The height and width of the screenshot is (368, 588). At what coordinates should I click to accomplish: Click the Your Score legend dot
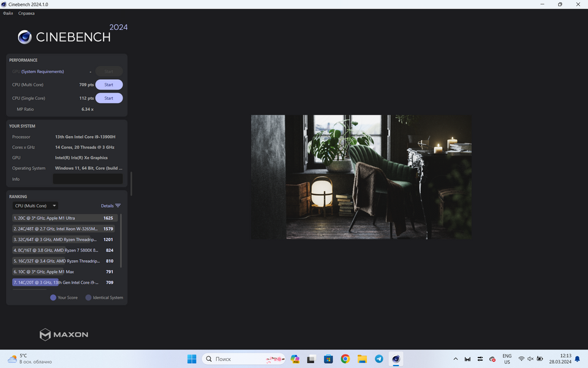coord(53,297)
